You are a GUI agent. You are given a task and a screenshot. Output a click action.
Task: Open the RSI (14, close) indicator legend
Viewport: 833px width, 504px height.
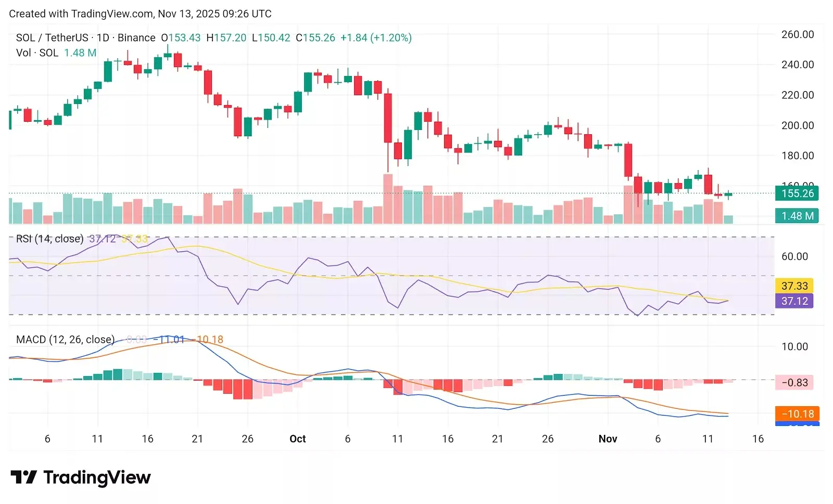[49, 239]
